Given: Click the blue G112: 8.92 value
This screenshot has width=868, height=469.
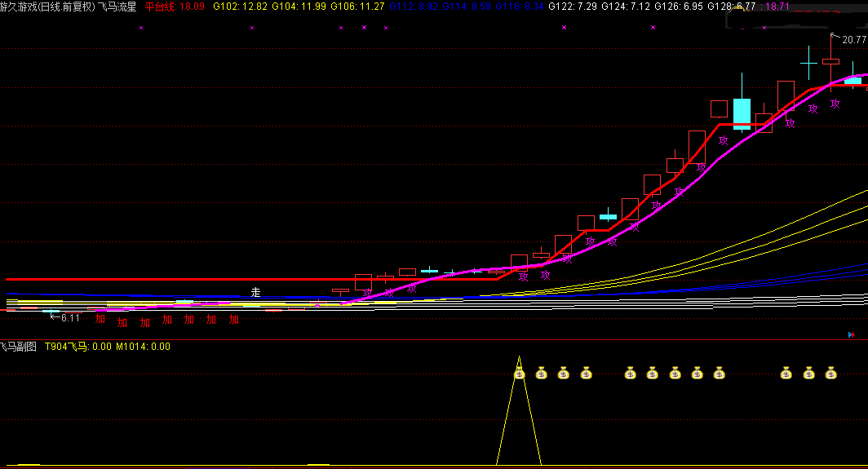Looking at the screenshot, I should tap(414, 7).
